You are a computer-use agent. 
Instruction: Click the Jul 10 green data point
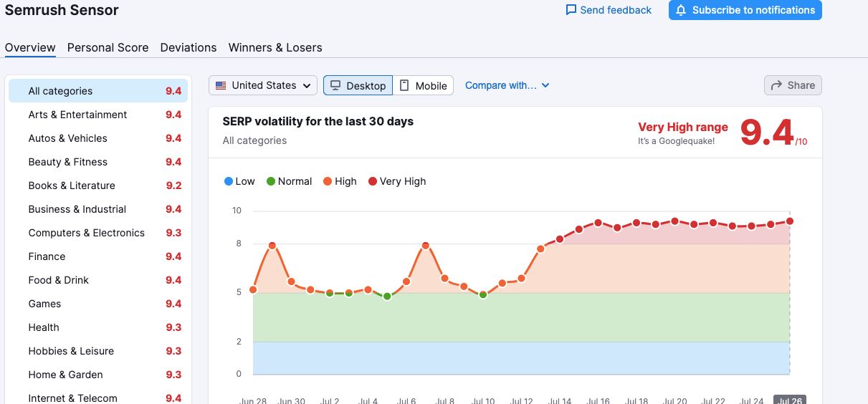point(483,294)
